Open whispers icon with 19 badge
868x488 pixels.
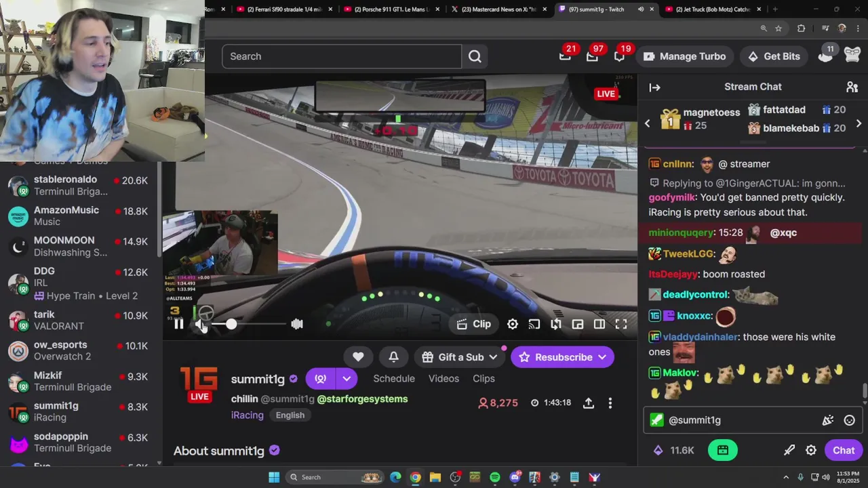(x=620, y=56)
